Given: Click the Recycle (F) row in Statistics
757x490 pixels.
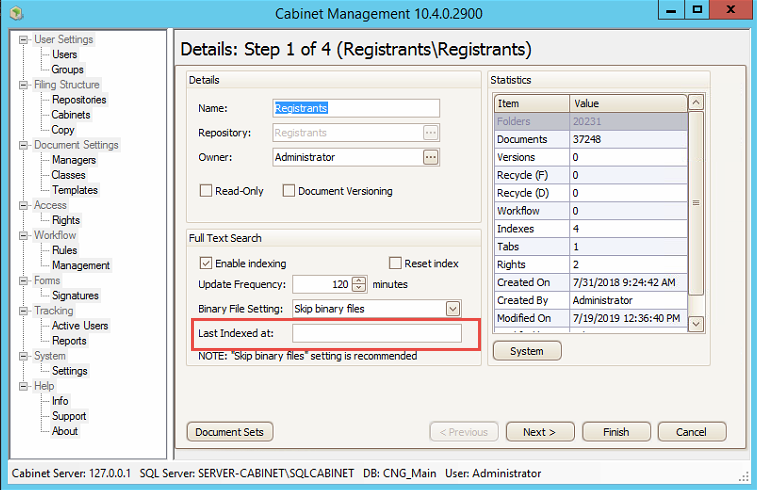Looking at the screenshot, I should [591, 175].
